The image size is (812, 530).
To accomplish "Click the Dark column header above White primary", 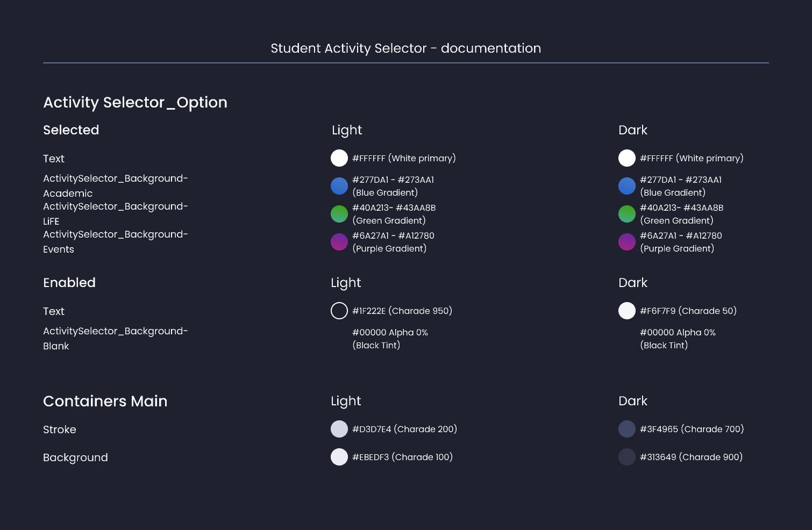I will [633, 130].
